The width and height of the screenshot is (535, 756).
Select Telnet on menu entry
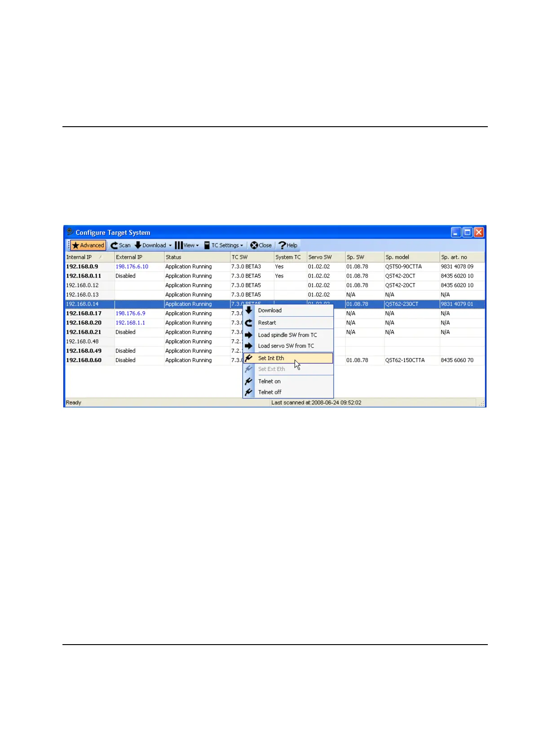[x=288, y=381]
